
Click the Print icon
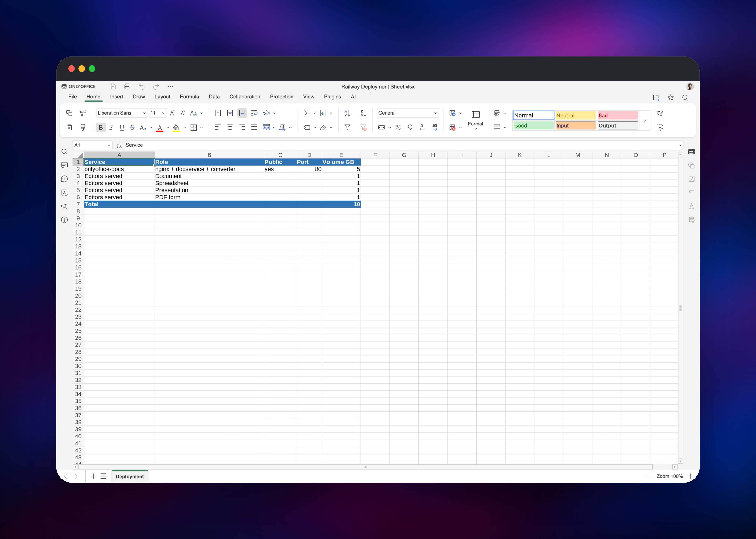[127, 86]
